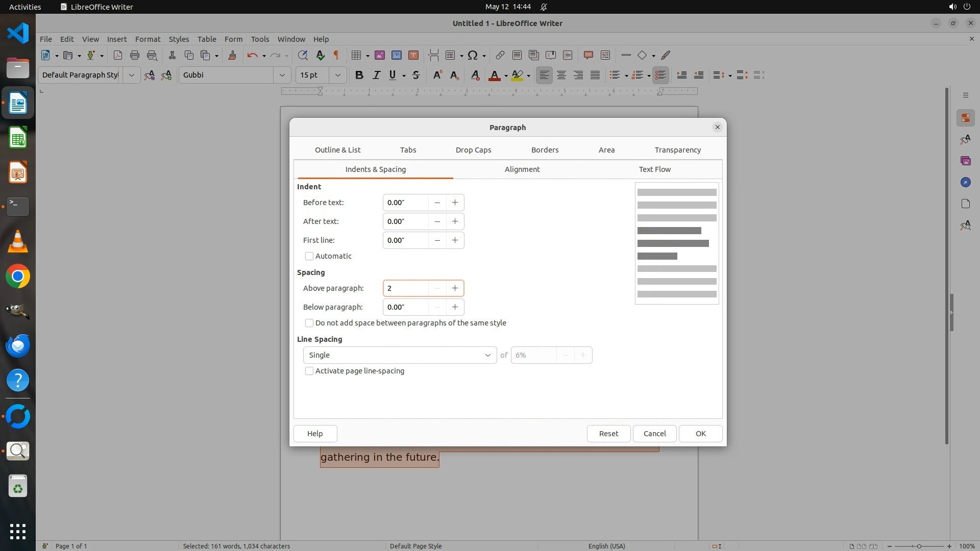This screenshot has height=551, width=980.
Task: Check Do not add space between paragraphs
Action: [309, 323]
